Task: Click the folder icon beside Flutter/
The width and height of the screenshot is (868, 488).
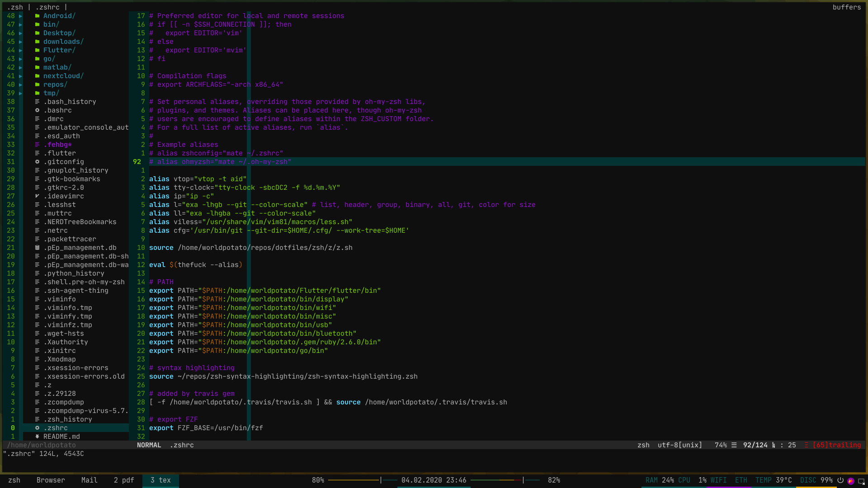Action: tap(37, 50)
